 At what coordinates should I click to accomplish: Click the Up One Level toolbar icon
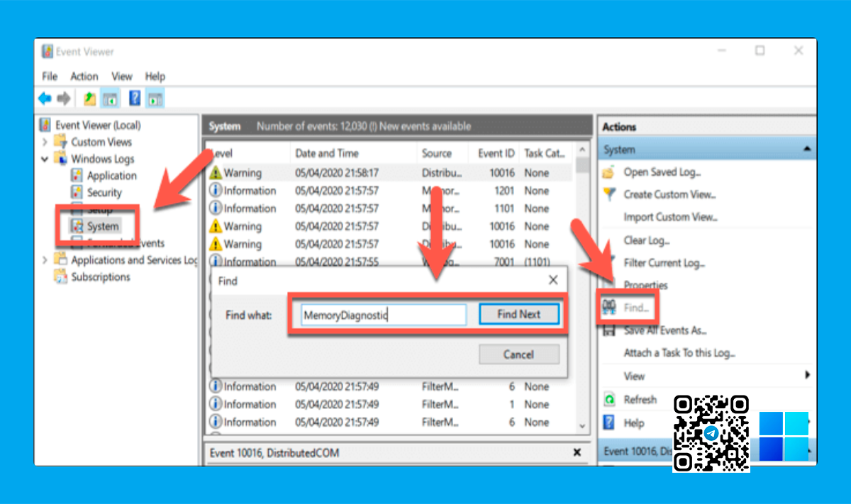click(x=90, y=98)
